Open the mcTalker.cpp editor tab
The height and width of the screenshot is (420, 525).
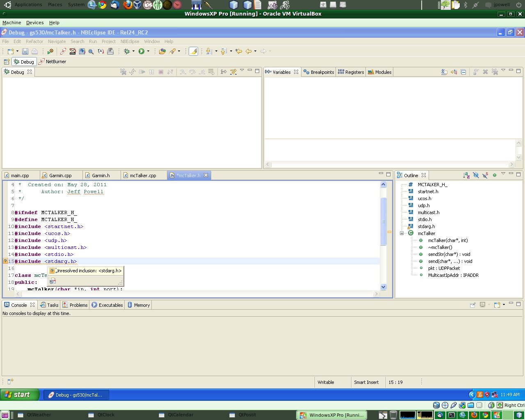pyautogui.click(x=143, y=176)
